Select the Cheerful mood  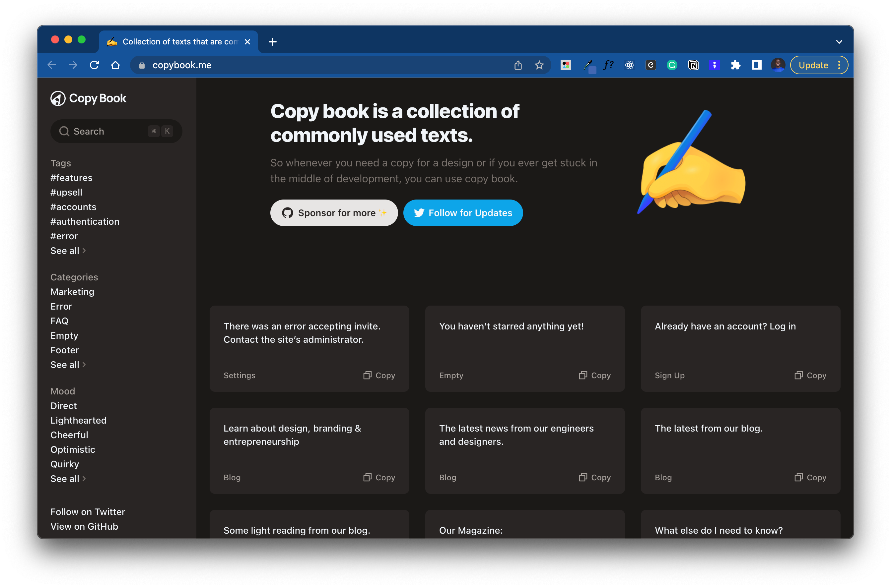coord(69,435)
